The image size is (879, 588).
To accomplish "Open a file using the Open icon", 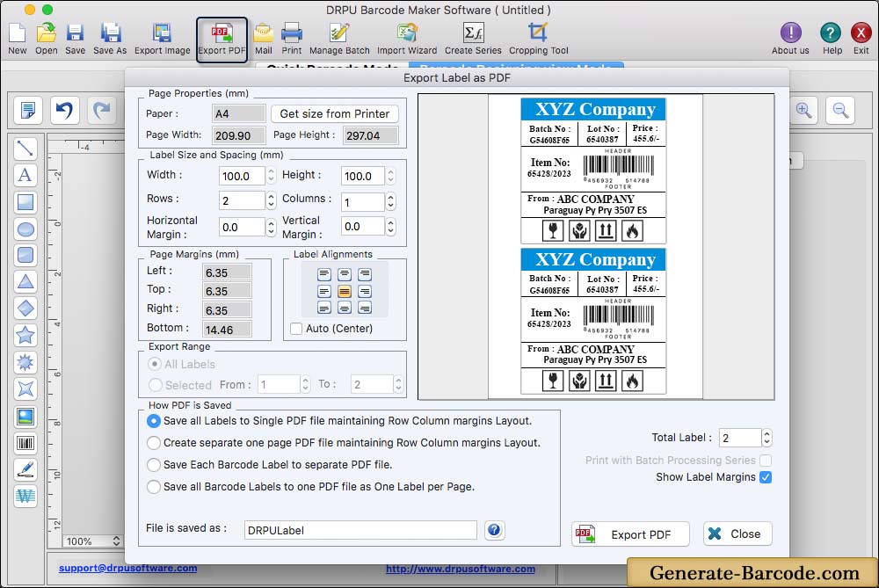I will (46, 38).
